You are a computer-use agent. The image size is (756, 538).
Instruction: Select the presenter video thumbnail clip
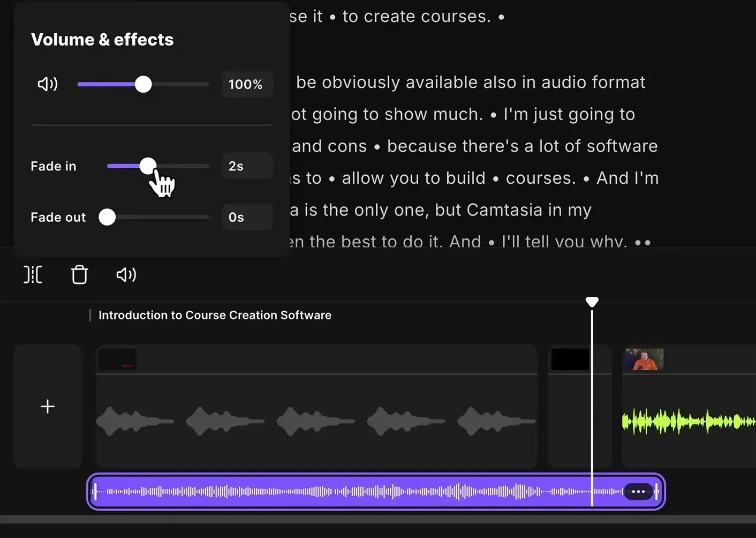point(644,360)
